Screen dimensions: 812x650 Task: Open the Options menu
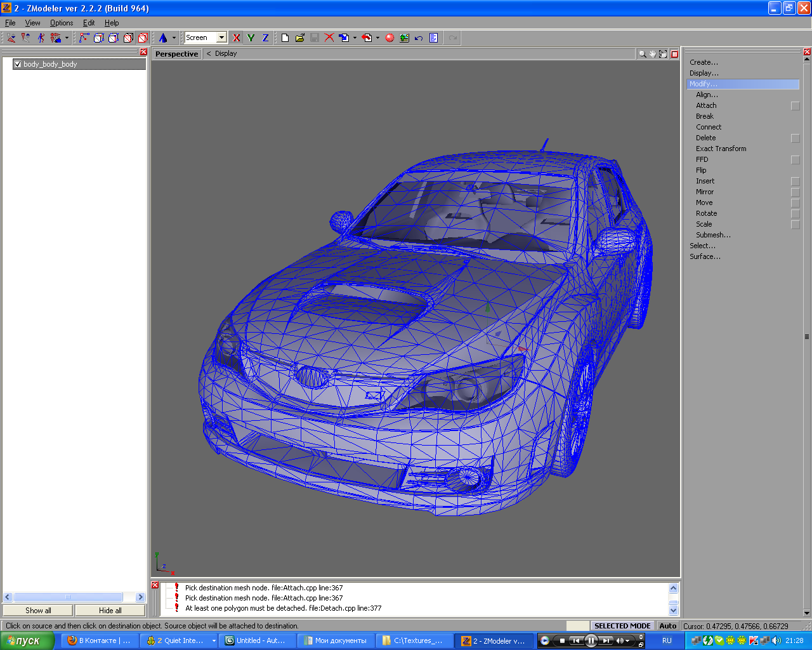tap(62, 23)
